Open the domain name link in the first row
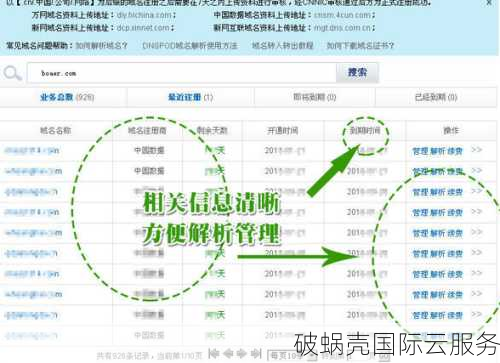 click(x=32, y=151)
